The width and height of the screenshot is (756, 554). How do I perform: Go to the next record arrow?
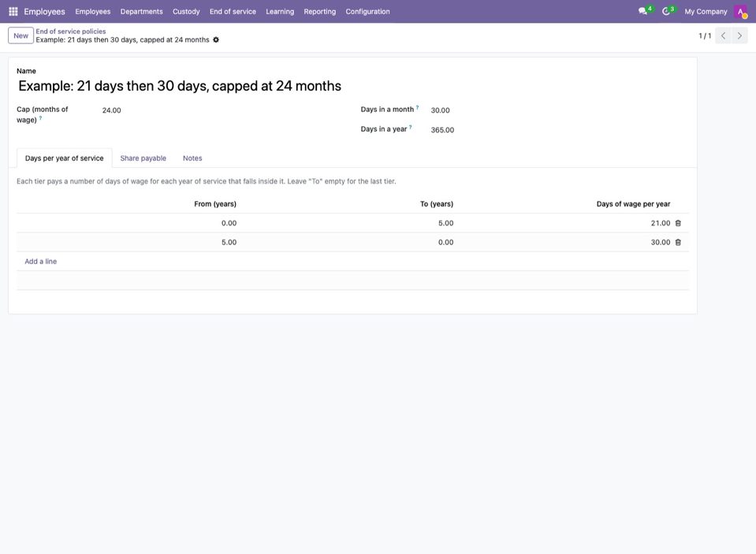tap(739, 35)
